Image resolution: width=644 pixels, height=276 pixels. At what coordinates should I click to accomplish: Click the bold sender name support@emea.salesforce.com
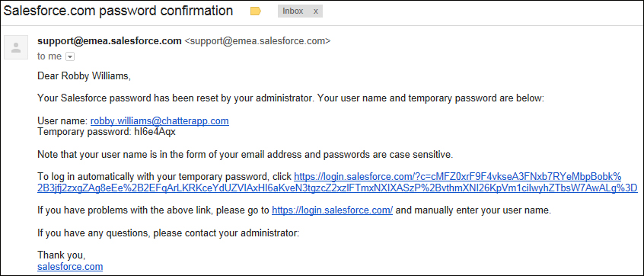click(110, 41)
